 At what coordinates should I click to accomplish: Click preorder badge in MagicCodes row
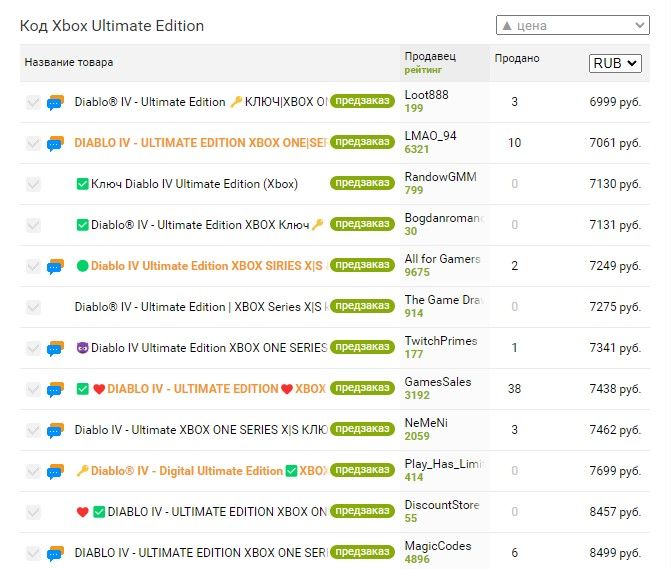[362, 552]
